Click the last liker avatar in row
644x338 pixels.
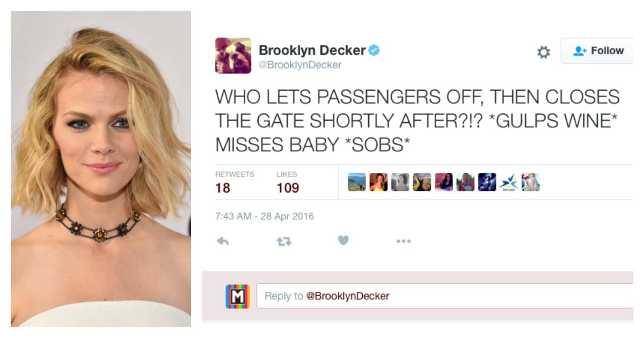530,182
